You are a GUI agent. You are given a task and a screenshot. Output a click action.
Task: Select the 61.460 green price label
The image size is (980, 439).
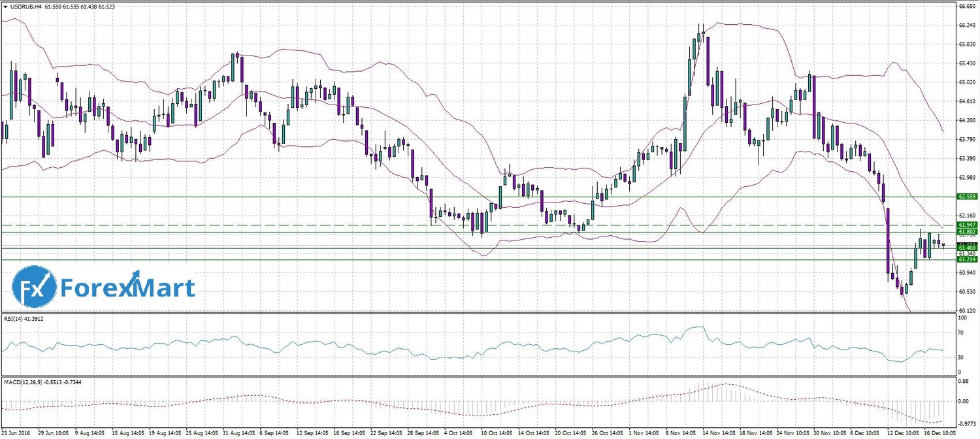(966, 248)
